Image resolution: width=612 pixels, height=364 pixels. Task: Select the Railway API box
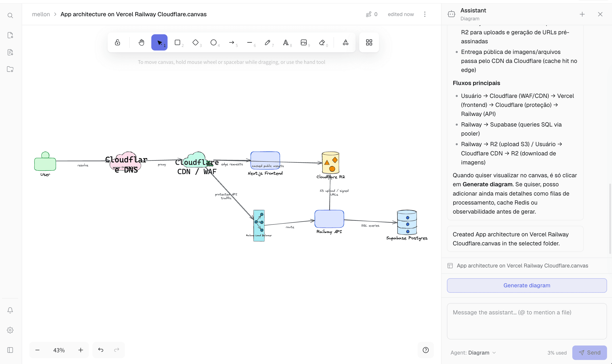tap(329, 219)
